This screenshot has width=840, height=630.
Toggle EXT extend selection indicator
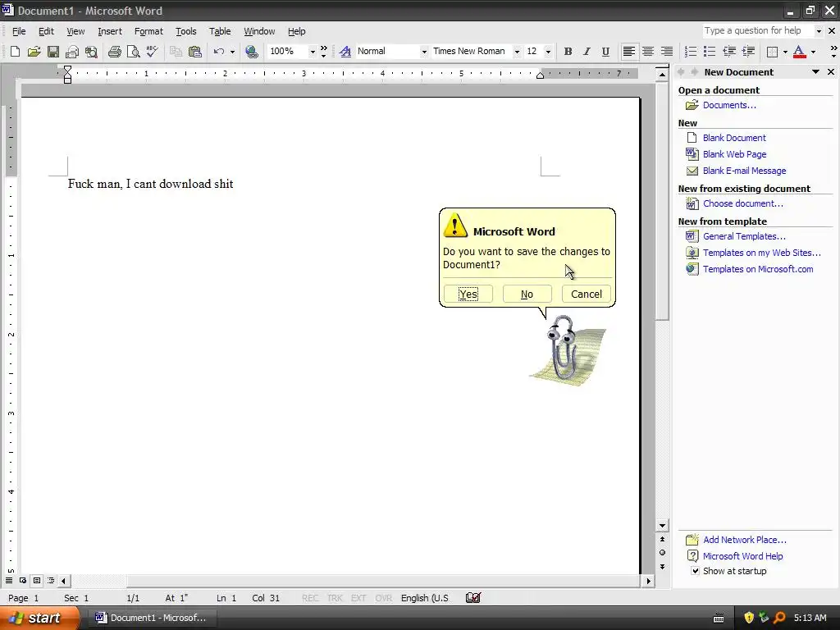(x=358, y=598)
